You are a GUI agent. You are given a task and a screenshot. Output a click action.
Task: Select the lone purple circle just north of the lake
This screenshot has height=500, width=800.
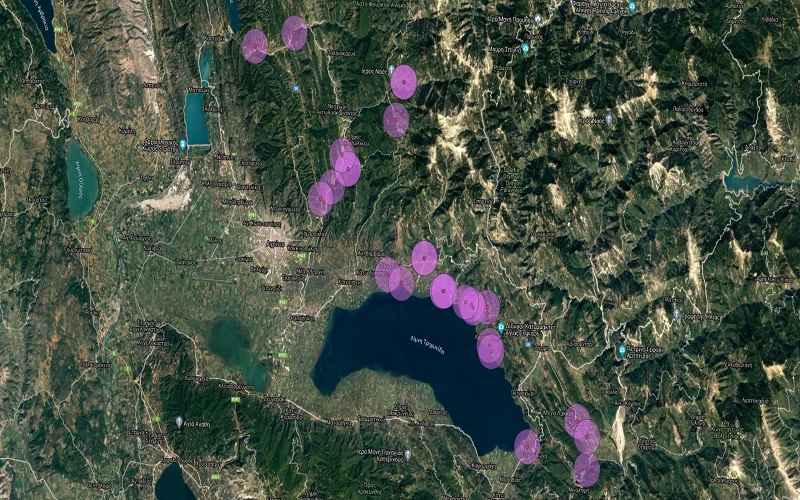pos(424,258)
